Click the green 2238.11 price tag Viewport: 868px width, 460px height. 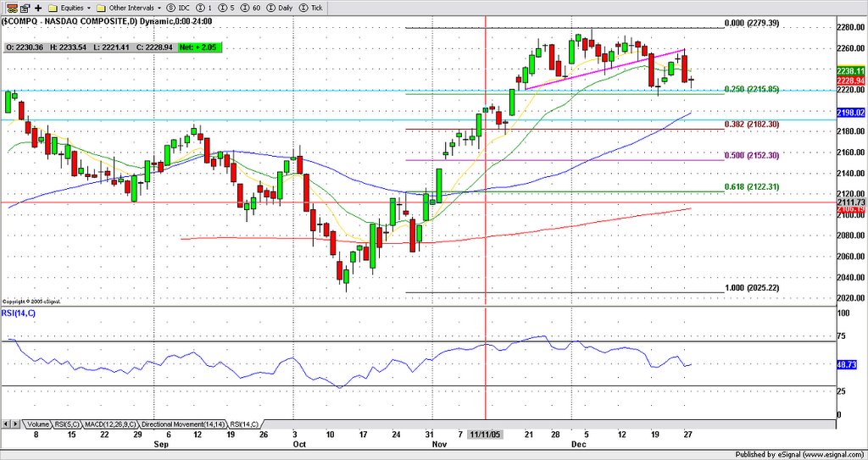coord(853,71)
